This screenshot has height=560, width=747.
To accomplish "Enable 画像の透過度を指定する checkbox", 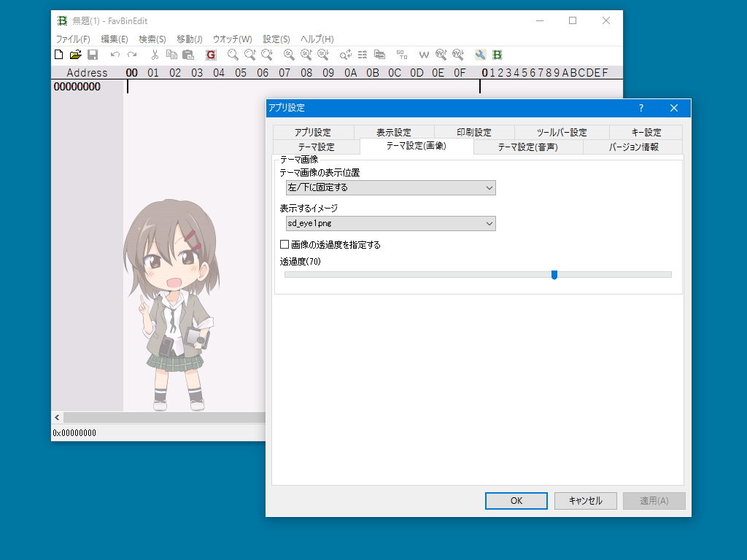I will [285, 244].
